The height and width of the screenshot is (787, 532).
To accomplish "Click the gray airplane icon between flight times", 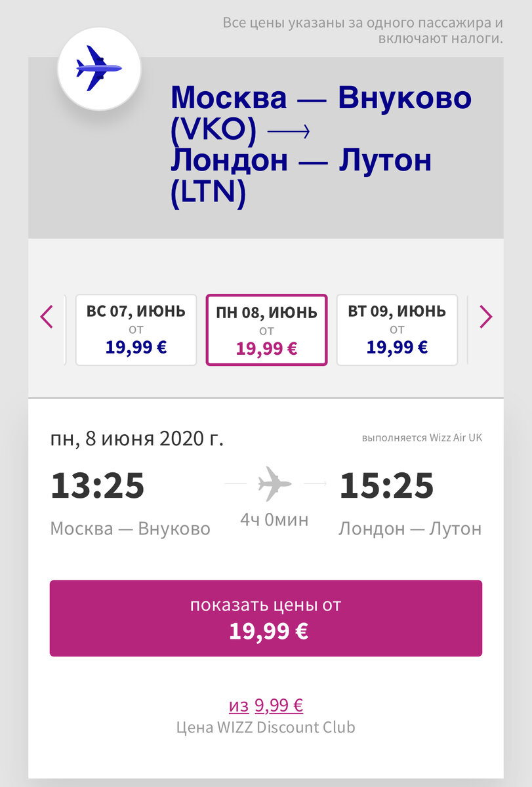I will point(274,483).
